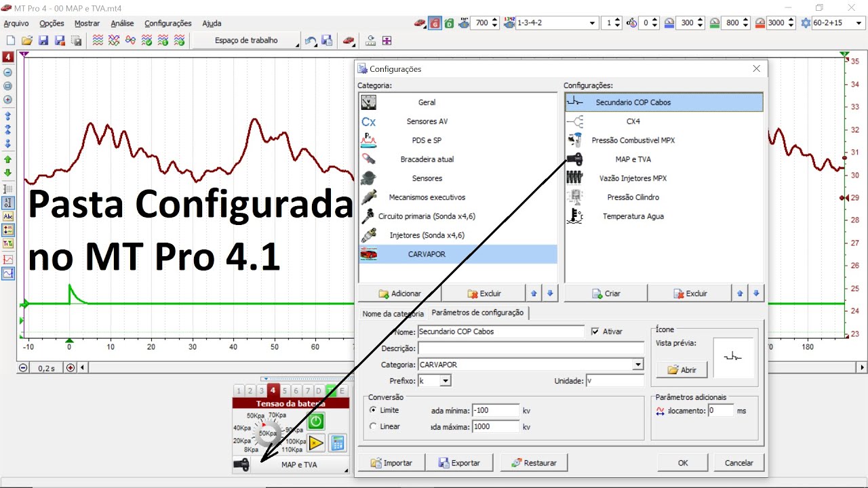Image resolution: width=868 pixels, height=488 pixels.
Task: Click the green D fuel icon
Action: click(449, 23)
